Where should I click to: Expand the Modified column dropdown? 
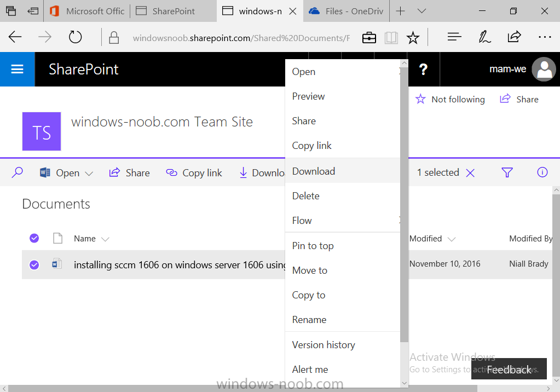(452, 239)
